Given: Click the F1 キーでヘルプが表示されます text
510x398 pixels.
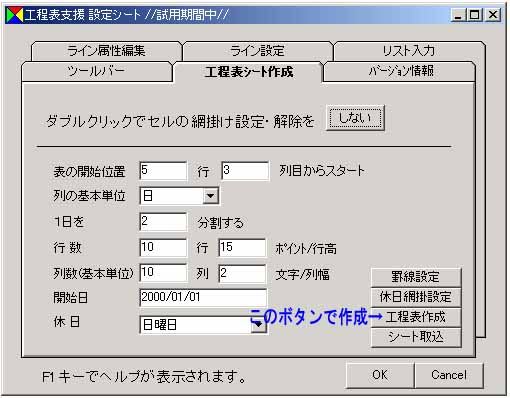Looking at the screenshot, I should click(x=144, y=377).
